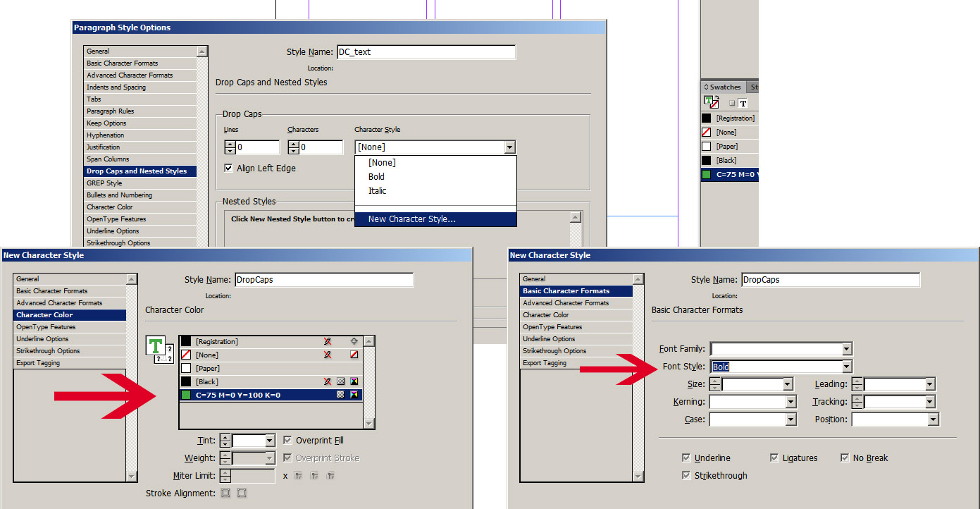
Task: Click the process color icon on [Black] row
Action: coord(341,381)
